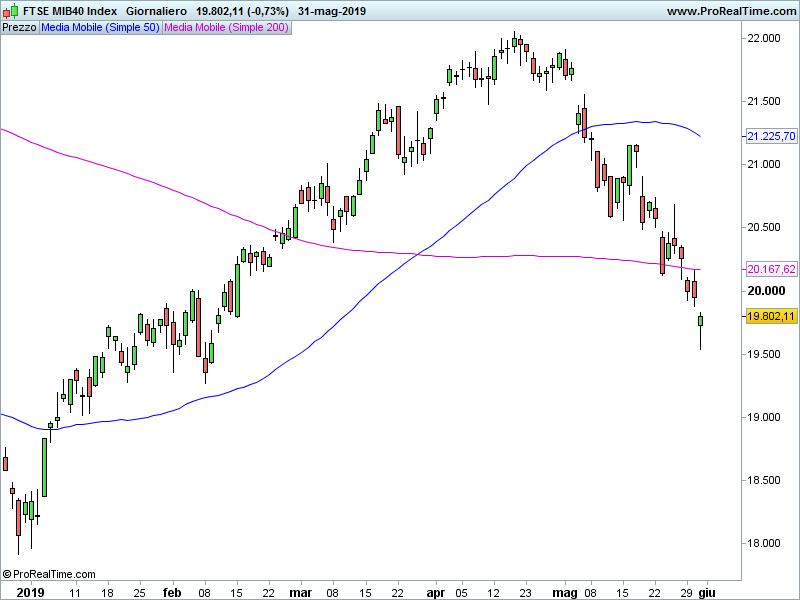Click the magenta 20.167,62 moving average value label

point(771,269)
